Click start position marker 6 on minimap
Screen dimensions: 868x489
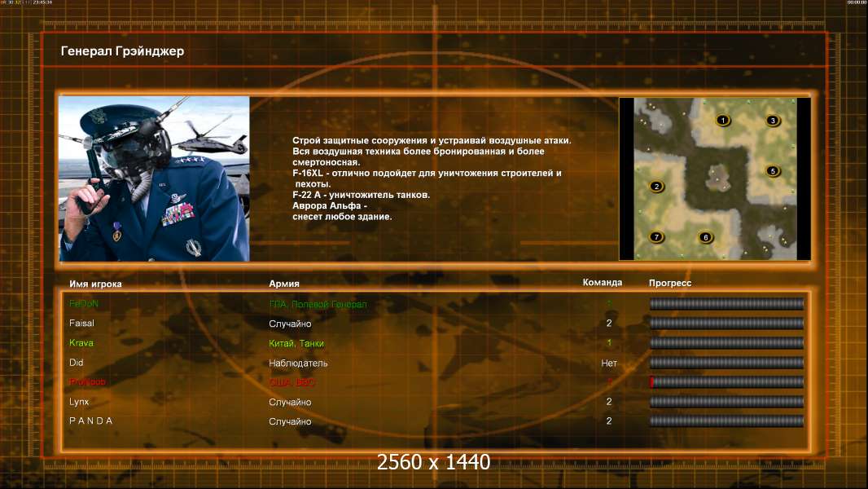pos(705,237)
